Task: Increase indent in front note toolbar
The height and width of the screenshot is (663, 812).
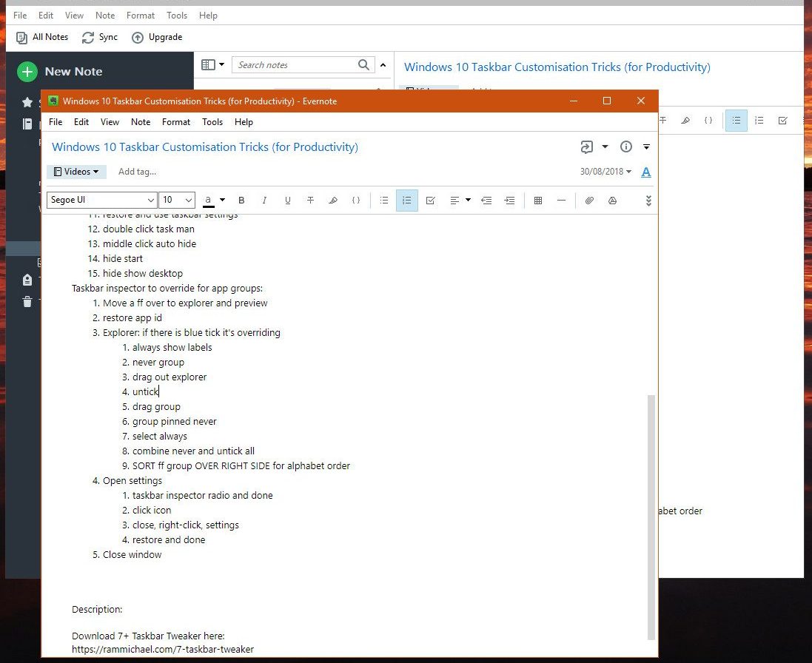Action: [x=509, y=201]
